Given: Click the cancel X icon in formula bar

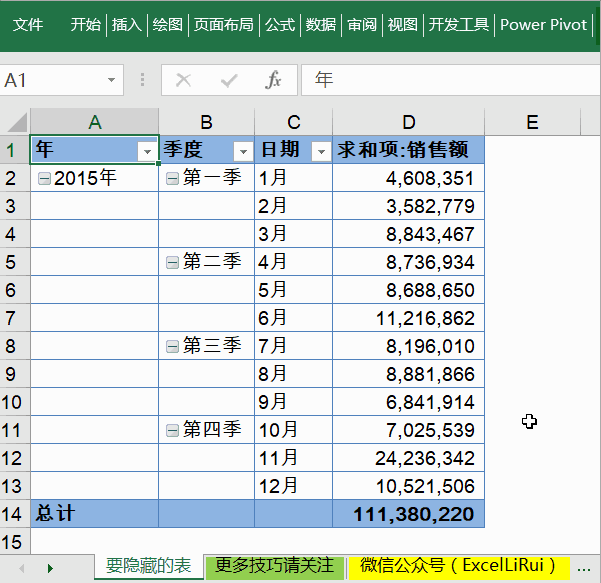Looking at the screenshot, I should pyautogui.click(x=183, y=80).
